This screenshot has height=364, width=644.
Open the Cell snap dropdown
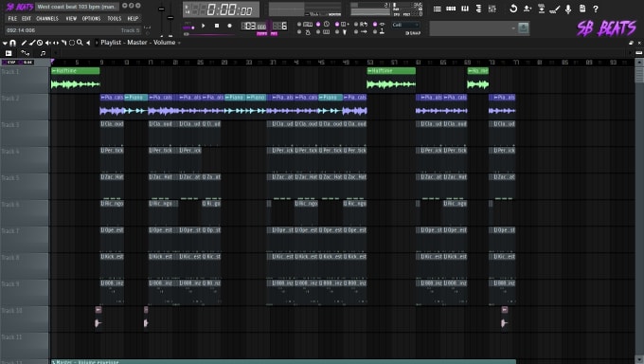[x=405, y=25]
